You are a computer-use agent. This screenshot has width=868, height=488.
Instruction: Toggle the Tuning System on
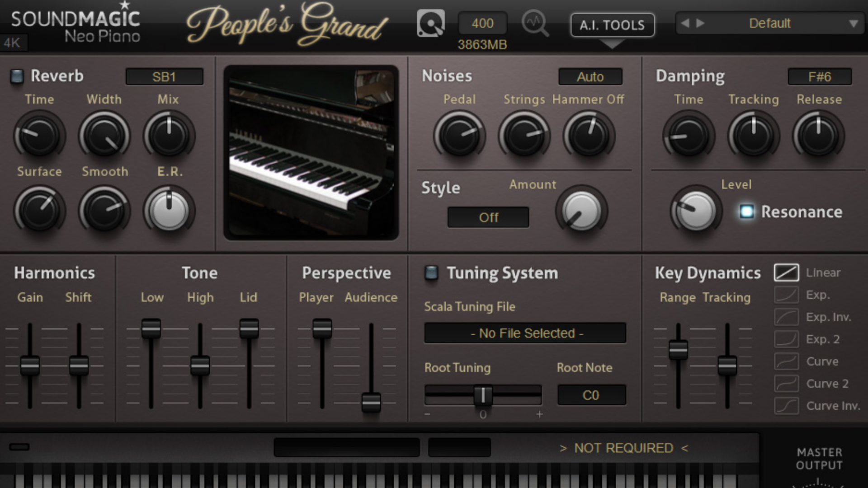click(x=431, y=273)
